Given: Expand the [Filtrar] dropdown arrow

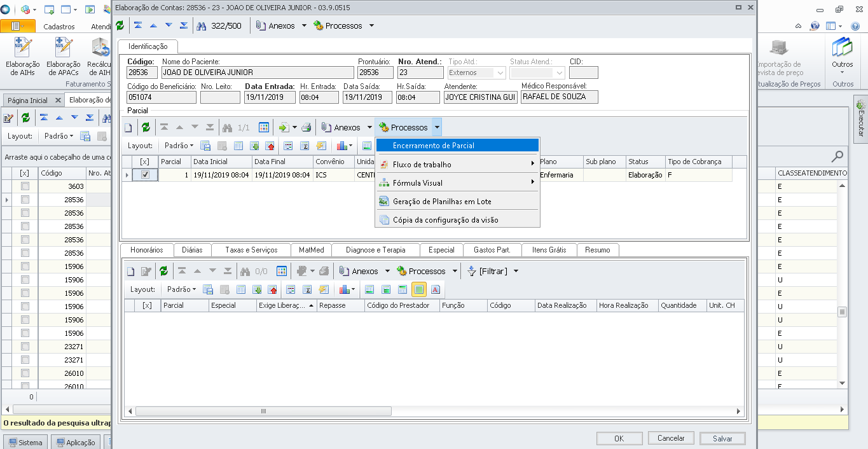Looking at the screenshot, I should [x=516, y=271].
